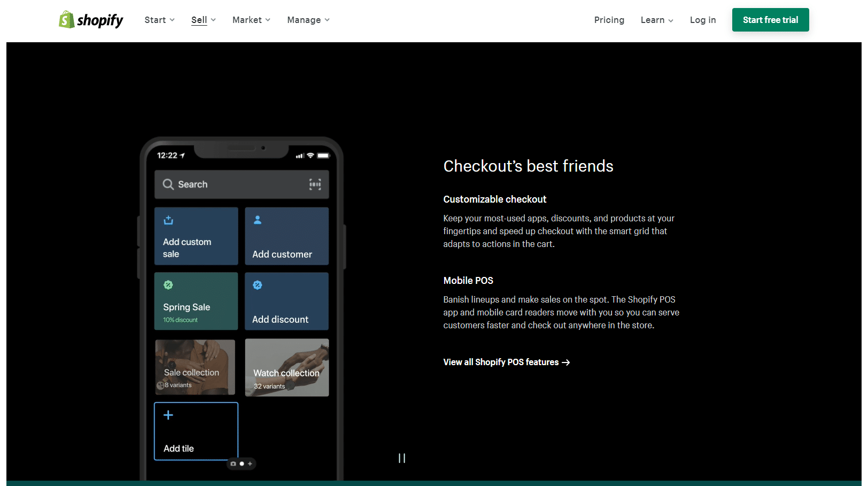Click the plus icon in the phone's page indicator
The height and width of the screenshot is (486, 868).
250,464
